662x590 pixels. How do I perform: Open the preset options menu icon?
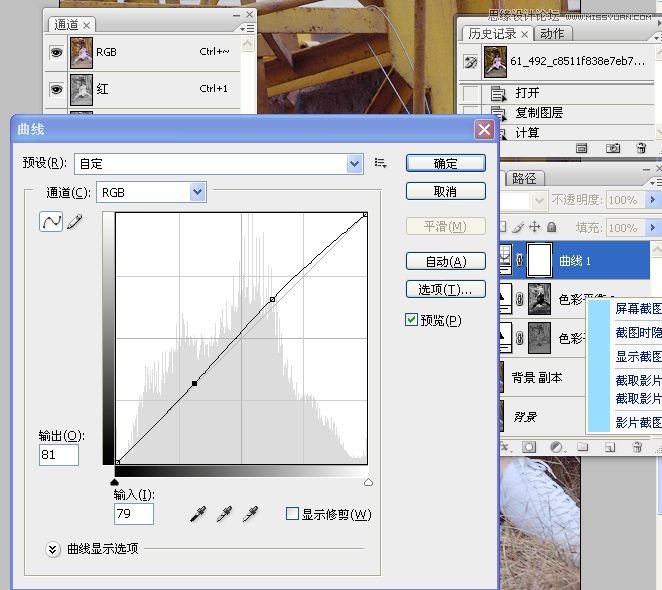[x=380, y=163]
